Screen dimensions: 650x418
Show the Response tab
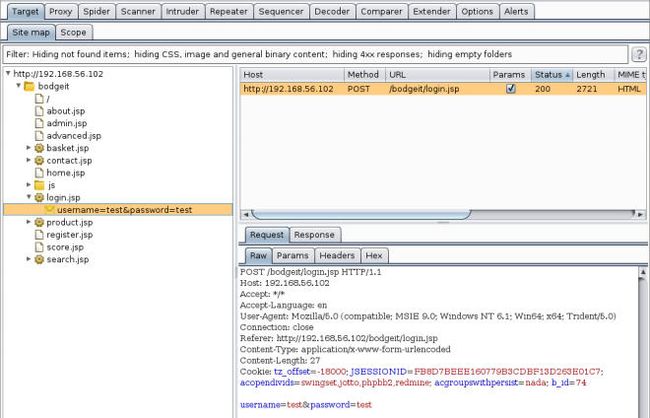pos(314,235)
